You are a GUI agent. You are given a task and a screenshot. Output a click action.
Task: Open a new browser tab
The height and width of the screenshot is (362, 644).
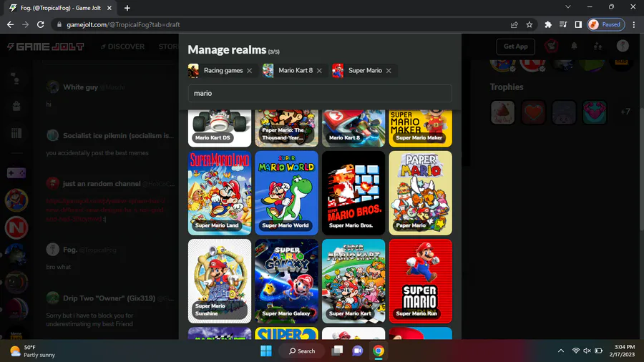point(127,8)
